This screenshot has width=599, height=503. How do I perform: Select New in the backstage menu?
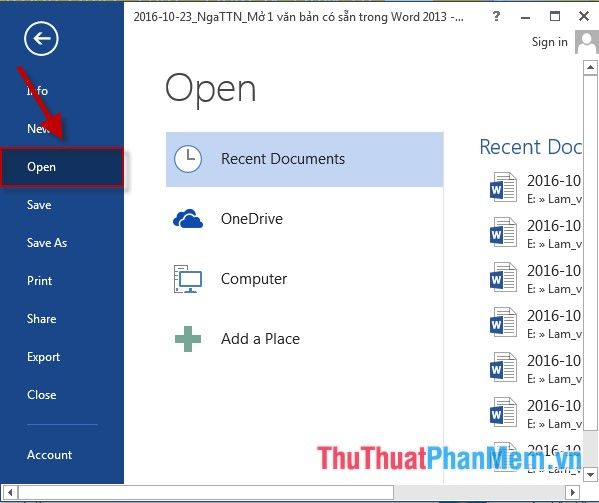(x=38, y=129)
